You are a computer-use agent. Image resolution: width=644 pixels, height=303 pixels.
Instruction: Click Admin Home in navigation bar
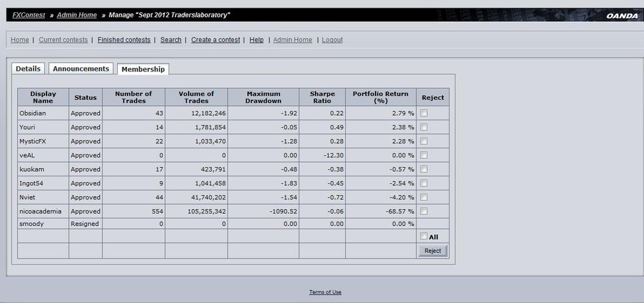pos(292,40)
